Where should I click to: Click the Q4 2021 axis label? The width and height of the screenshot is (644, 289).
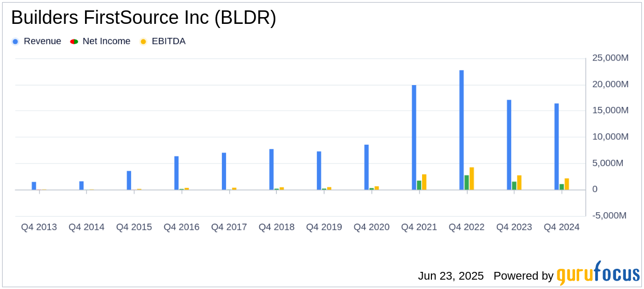click(x=419, y=227)
